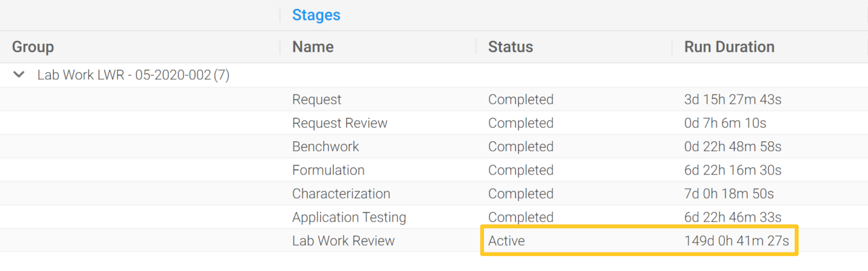Click the Lab Work Review stage name
The image size is (868, 271).
343,241
